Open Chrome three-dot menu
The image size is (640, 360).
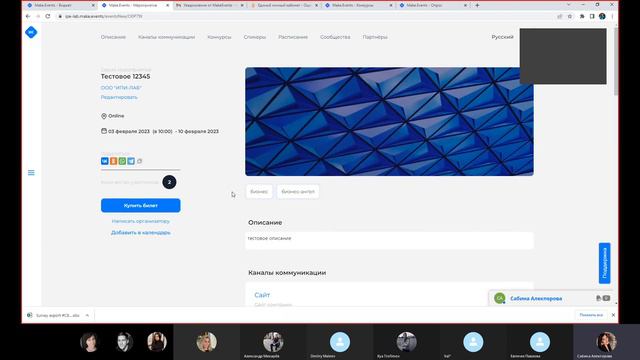click(612, 16)
